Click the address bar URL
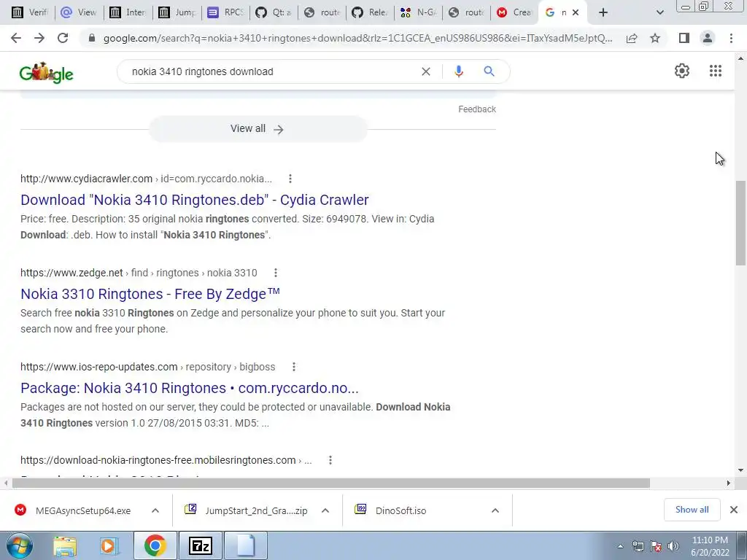 click(357, 38)
